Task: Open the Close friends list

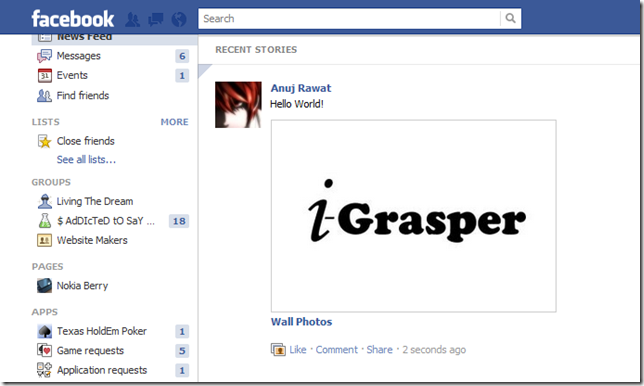Action: click(85, 141)
